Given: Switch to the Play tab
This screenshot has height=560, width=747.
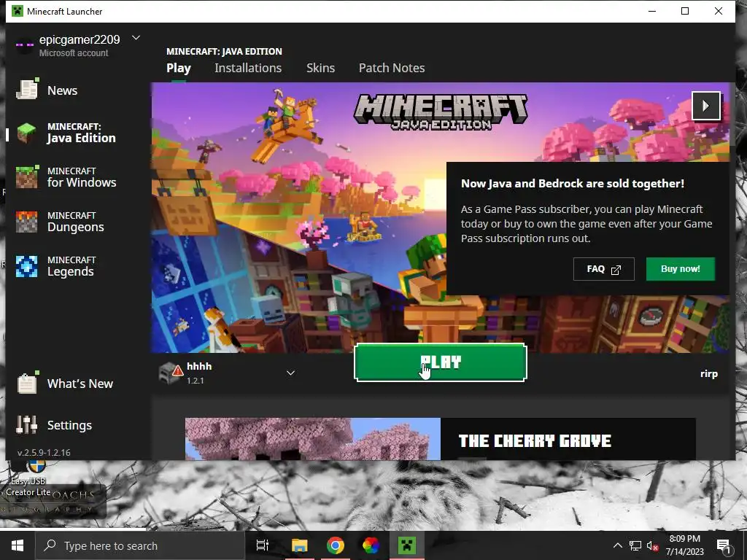Looking at the screenshot, I should [x=179, y=68].
